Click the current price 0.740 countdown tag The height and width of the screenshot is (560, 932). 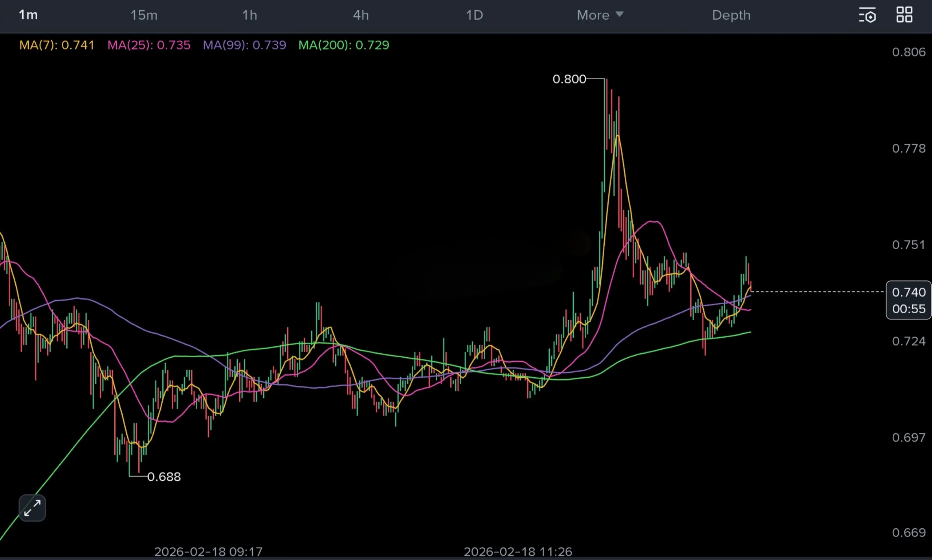(908, 301)
